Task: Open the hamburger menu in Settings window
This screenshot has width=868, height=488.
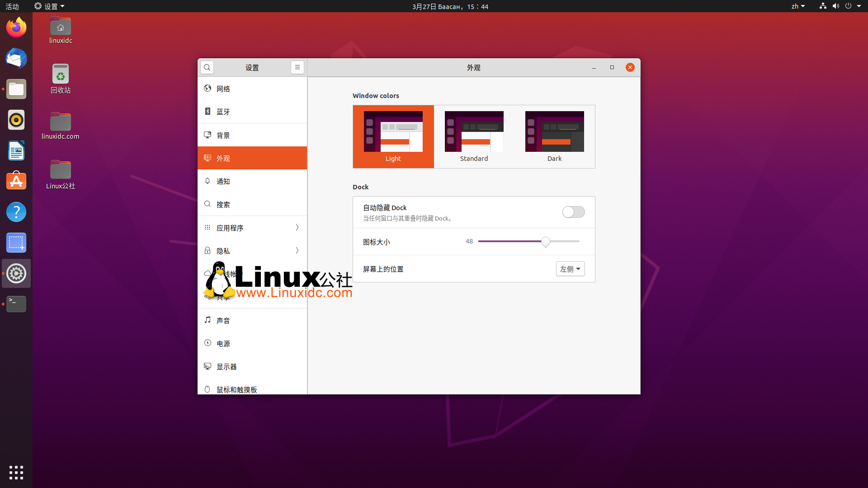Action: [x=297, y=67]
